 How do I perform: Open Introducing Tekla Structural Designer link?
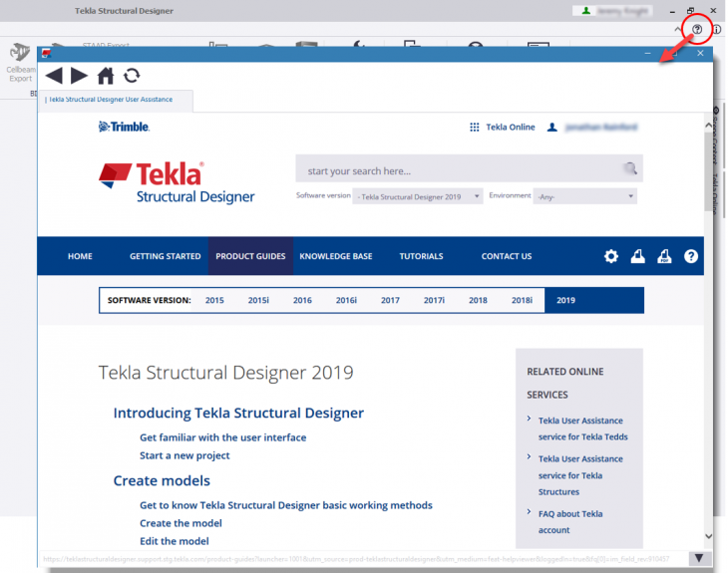pos(238,413)
